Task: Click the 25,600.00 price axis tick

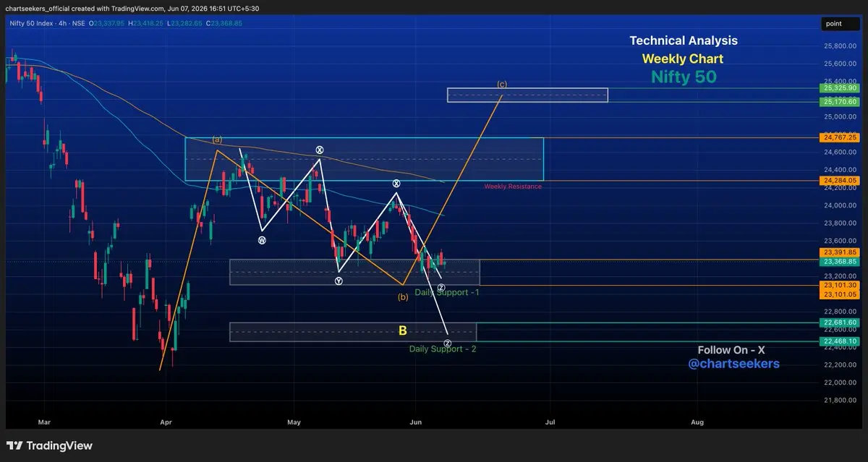Action: point(841,64)
